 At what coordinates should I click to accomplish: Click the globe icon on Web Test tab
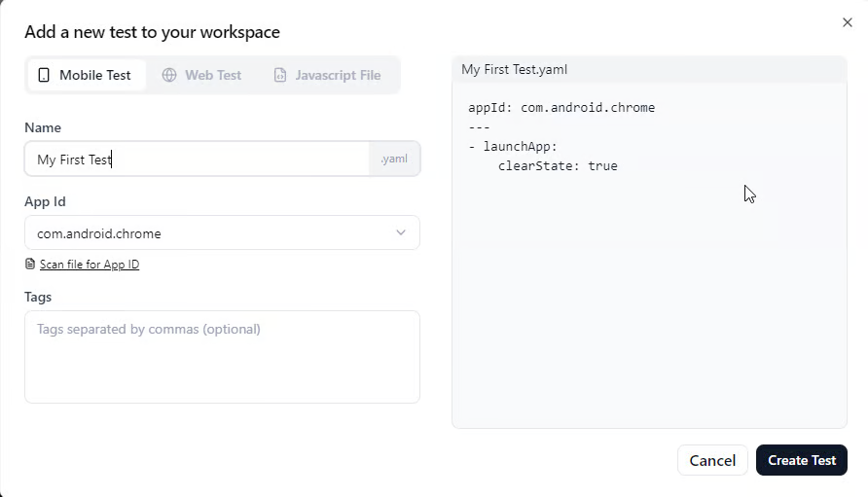(169, 75)
